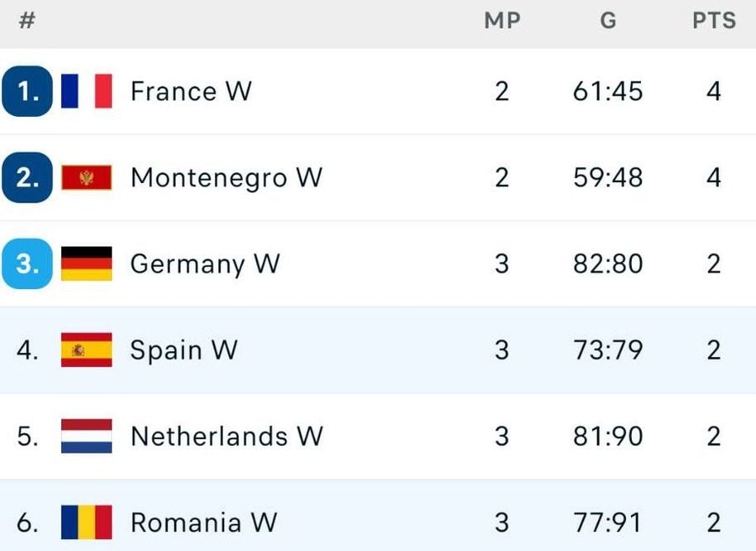View the Netherlands W team
This screenshot has height=551, width=756.
(227, 436)
